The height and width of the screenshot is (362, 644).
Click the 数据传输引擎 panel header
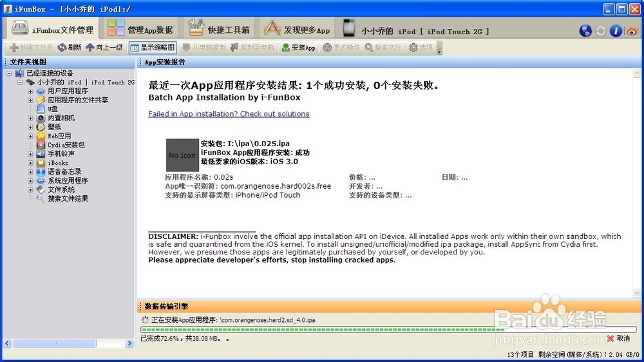pos(388,307)
